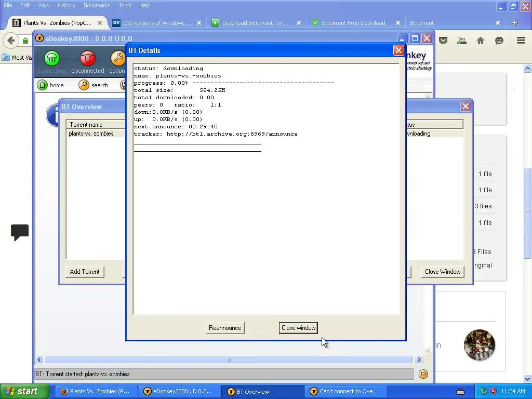Open Firefox Tools menu
The image size is (532, 399).
tap(125, 5)
